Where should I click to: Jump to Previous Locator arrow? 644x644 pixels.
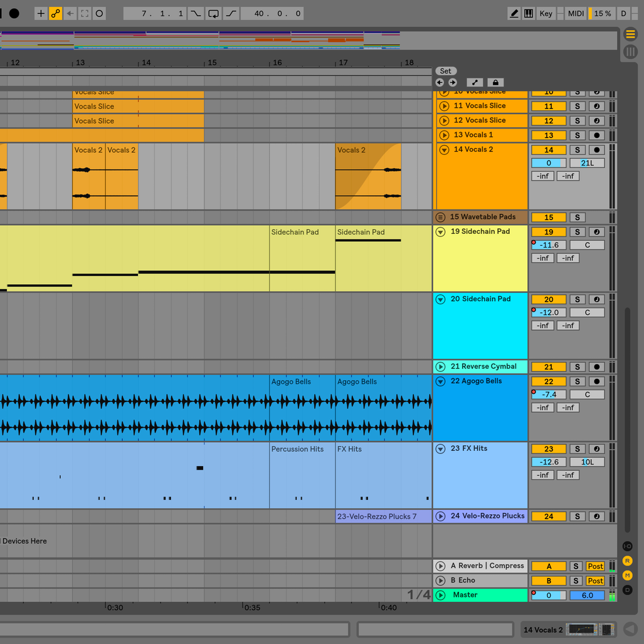440,83
